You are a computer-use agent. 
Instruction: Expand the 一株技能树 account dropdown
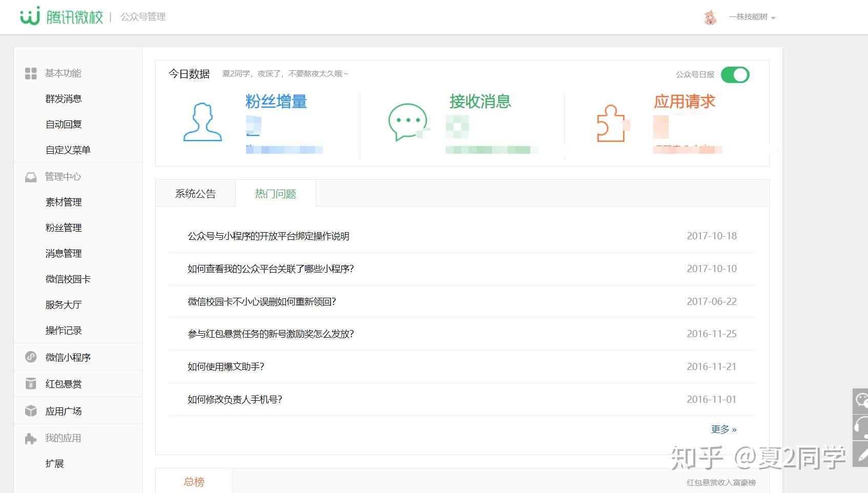point(752,17)
